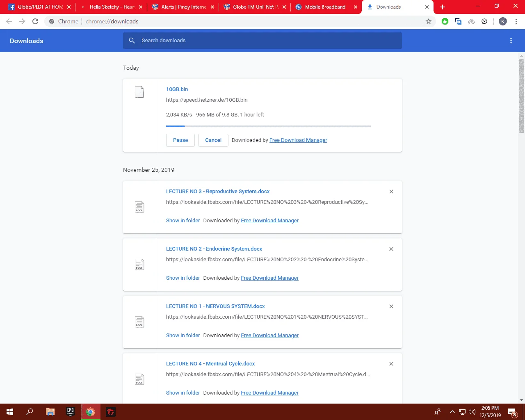Screen dimensions: 525x420
Task: Open the green extension icon in the toolbar
Action: tap(445, 21)
